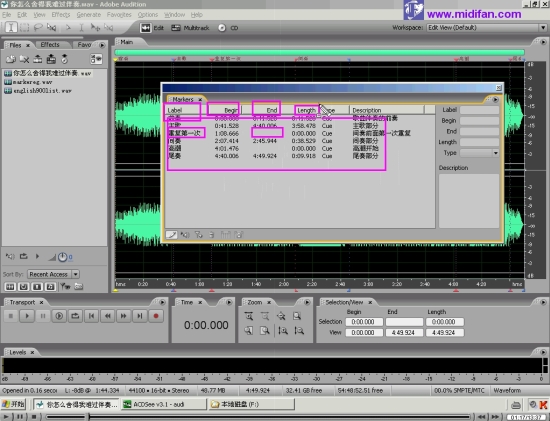Open Selection/View panel flyout menu arrow
Screen dimensions: 550x421
point(543,302)
